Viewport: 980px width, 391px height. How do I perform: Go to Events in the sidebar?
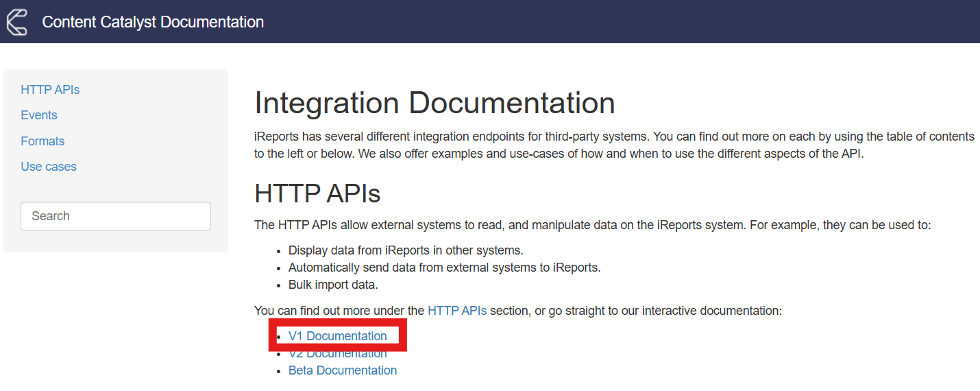39,115
